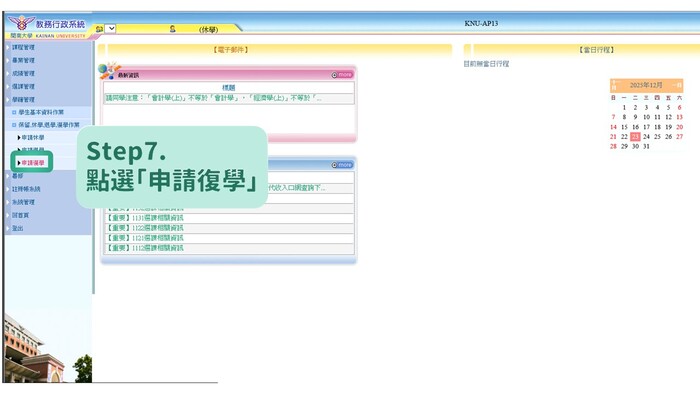
Task: Click the user avatar icon in the yellow bar
Action: click(x=172, y=29)
